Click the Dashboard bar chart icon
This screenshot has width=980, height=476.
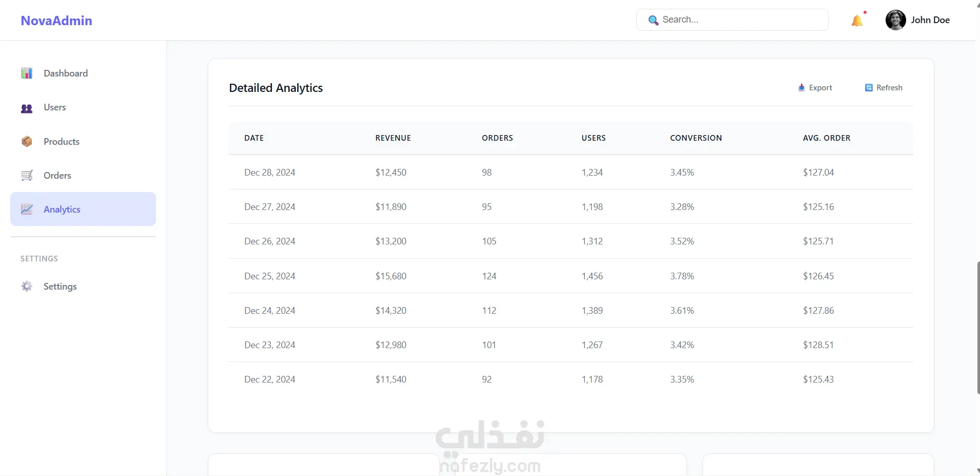pos(27,73)
